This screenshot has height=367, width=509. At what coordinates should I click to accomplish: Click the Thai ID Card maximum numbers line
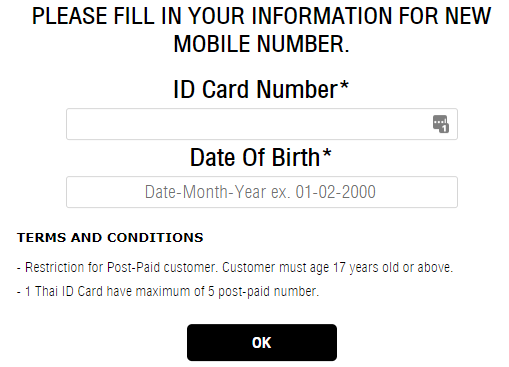pyautogui.click(x=168, y=291)
